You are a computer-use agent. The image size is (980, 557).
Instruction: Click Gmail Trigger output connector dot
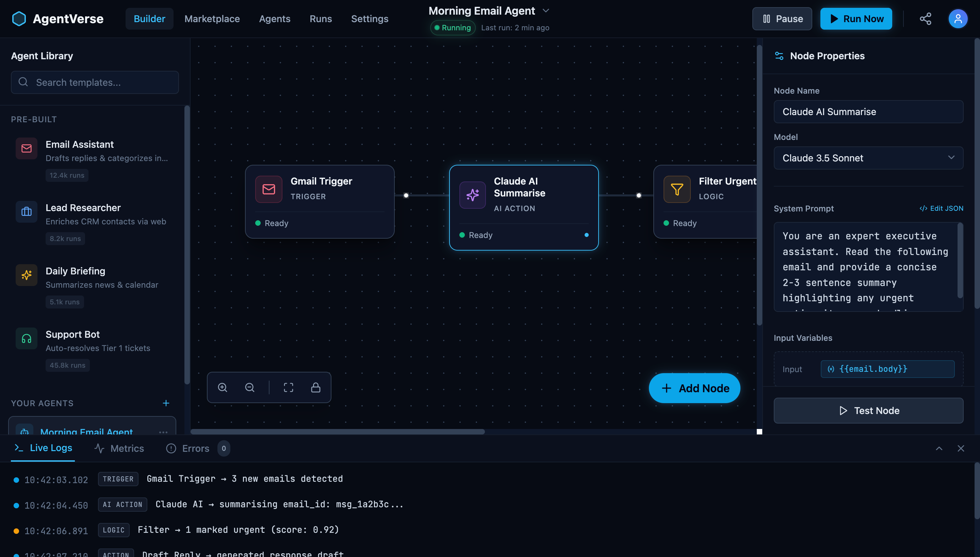coord(406,195)
